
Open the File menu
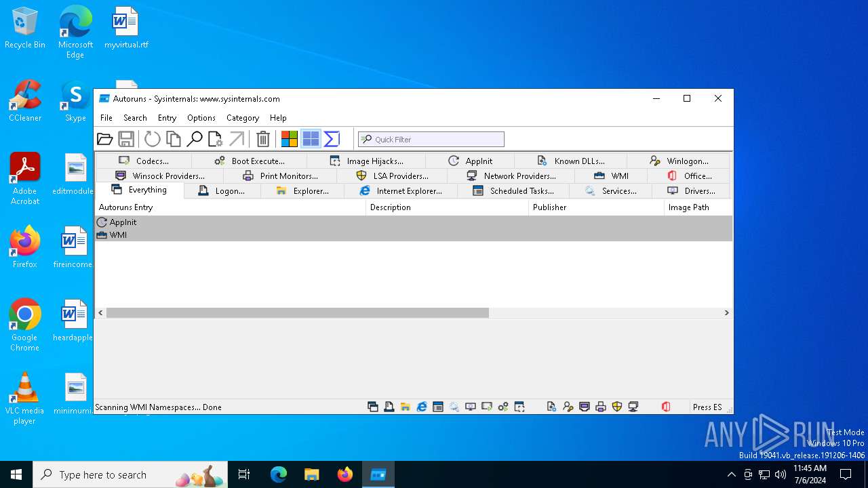pos(106,118)
